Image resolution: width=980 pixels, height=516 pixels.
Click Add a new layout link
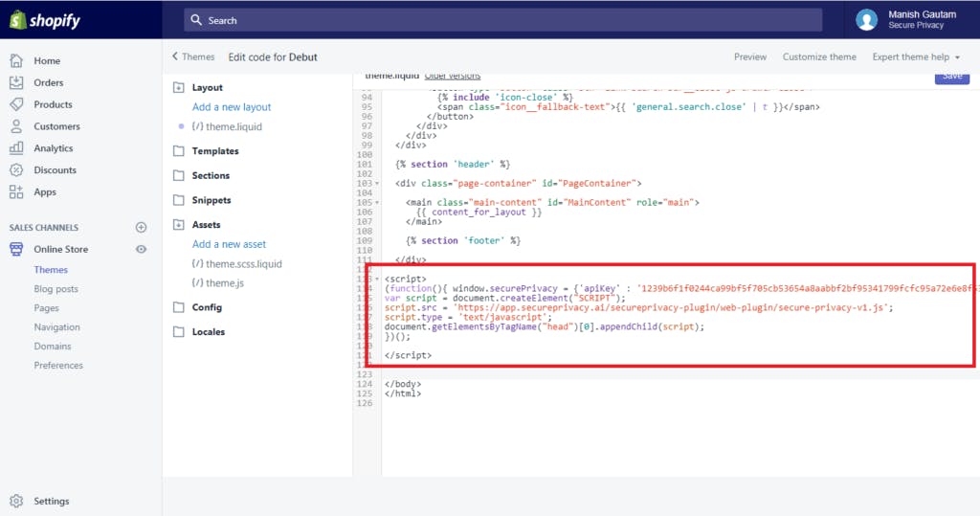click(232, 107)
